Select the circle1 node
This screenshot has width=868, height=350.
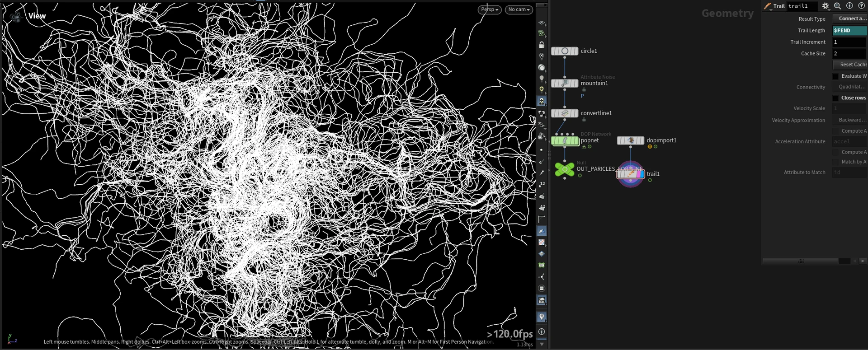(565, 51)
